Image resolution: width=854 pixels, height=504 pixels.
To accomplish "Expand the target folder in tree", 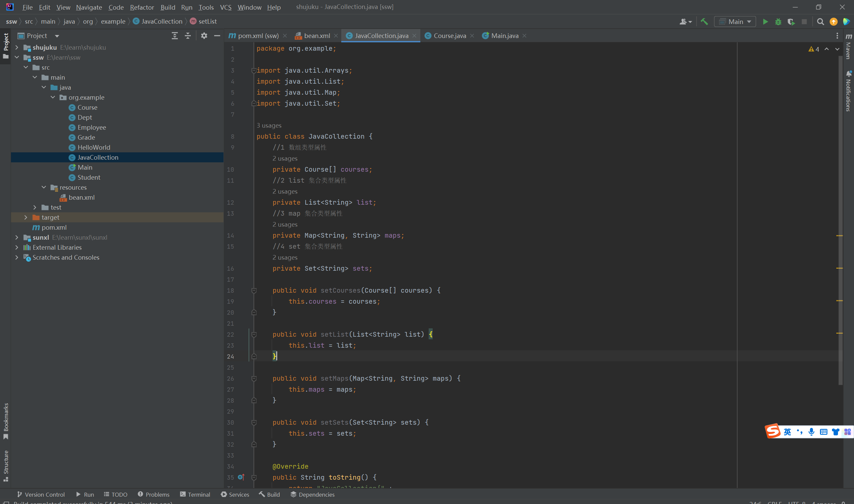I will [x=26, y=217].
